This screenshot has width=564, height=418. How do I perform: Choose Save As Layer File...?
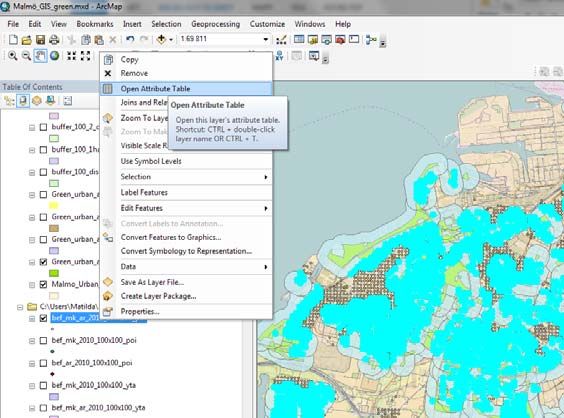point(186,282)
